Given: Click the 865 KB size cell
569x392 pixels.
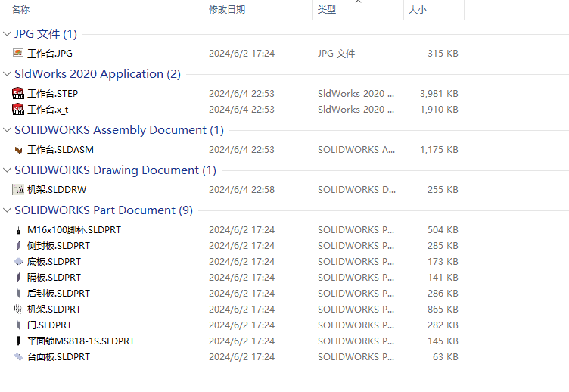Looking at the screenshot, I should pos(443,310).
